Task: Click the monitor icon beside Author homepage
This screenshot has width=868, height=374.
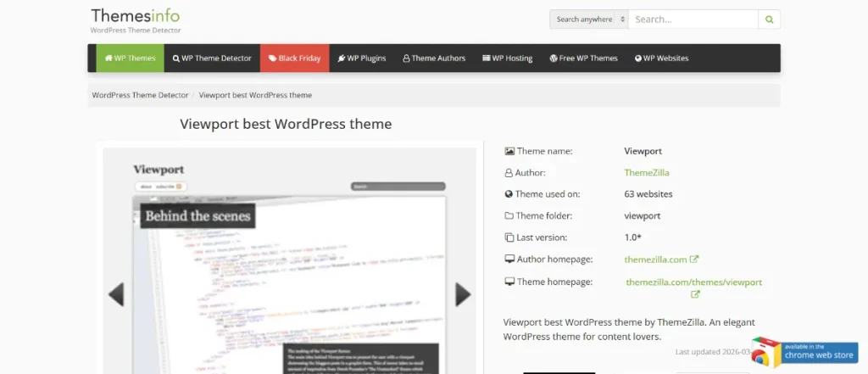Action: click(509, 260)
